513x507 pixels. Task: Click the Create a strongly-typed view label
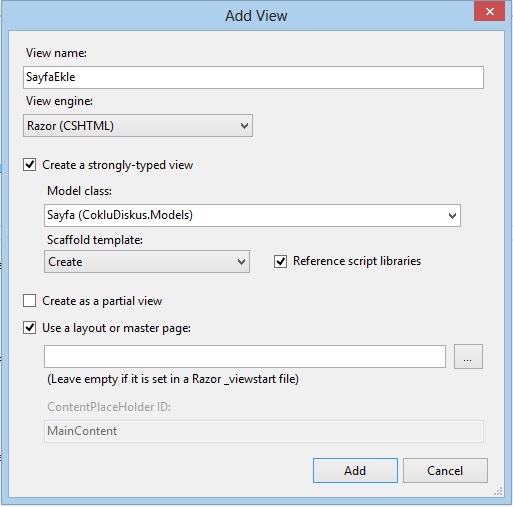[118, 165]
